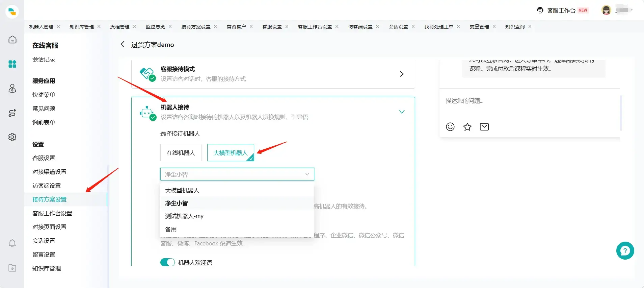
Task: Click the chat input scrollbar
Action: 621,113
